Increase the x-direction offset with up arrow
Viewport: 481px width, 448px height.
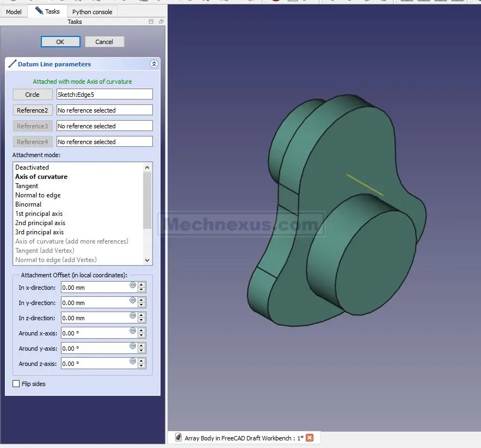tap(141, 285)
